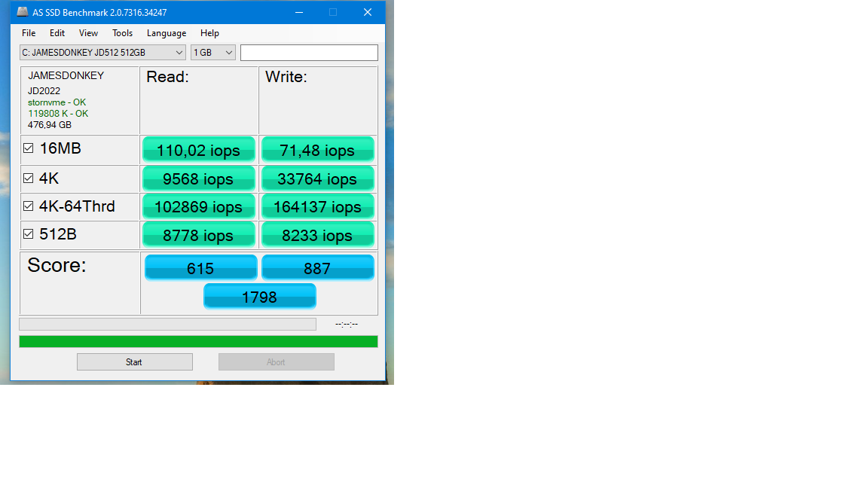Click the 4K-64Thrd read result 102869 iops

click(x=199, y=206)
